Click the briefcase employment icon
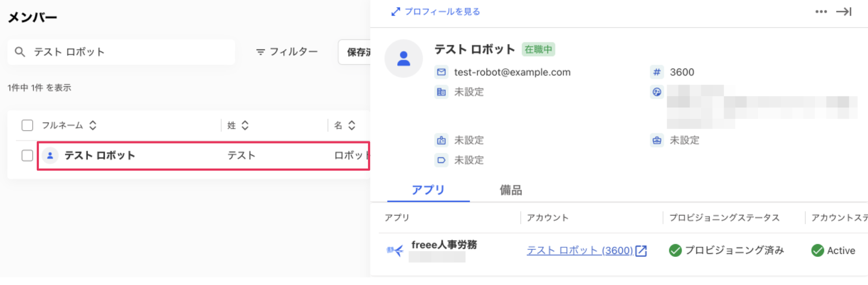The image size is (868, 285). click(x=657, y=140)
